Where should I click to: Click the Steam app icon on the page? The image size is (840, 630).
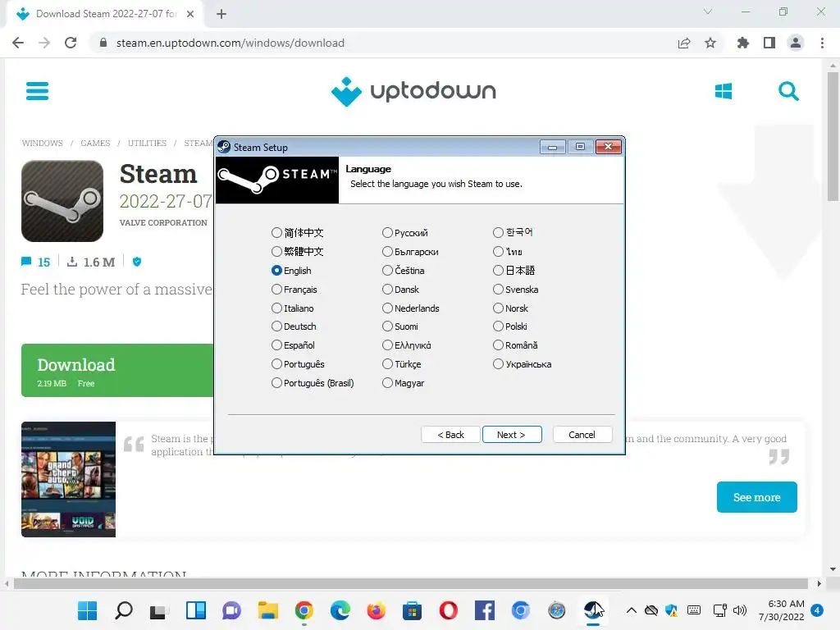tap(62, 201)
